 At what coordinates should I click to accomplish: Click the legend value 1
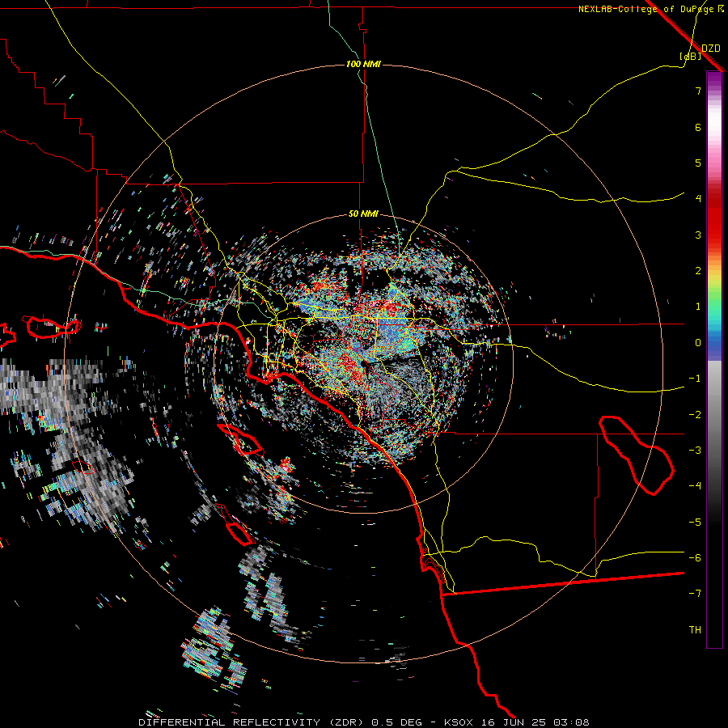(698, 307)
